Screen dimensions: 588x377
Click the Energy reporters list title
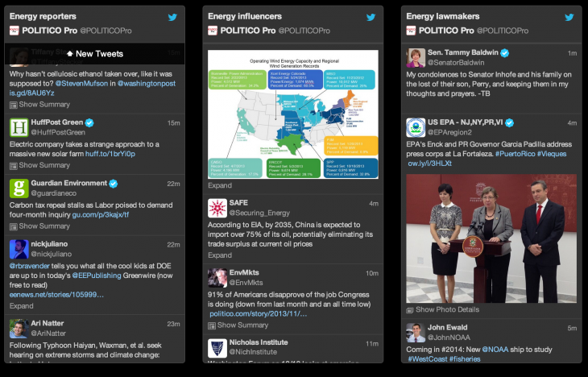43,16
